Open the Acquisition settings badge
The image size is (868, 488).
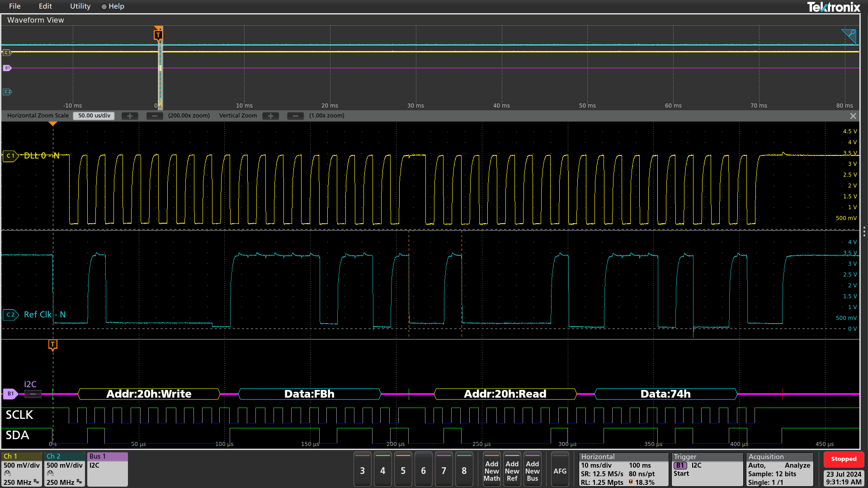[779, 469]
